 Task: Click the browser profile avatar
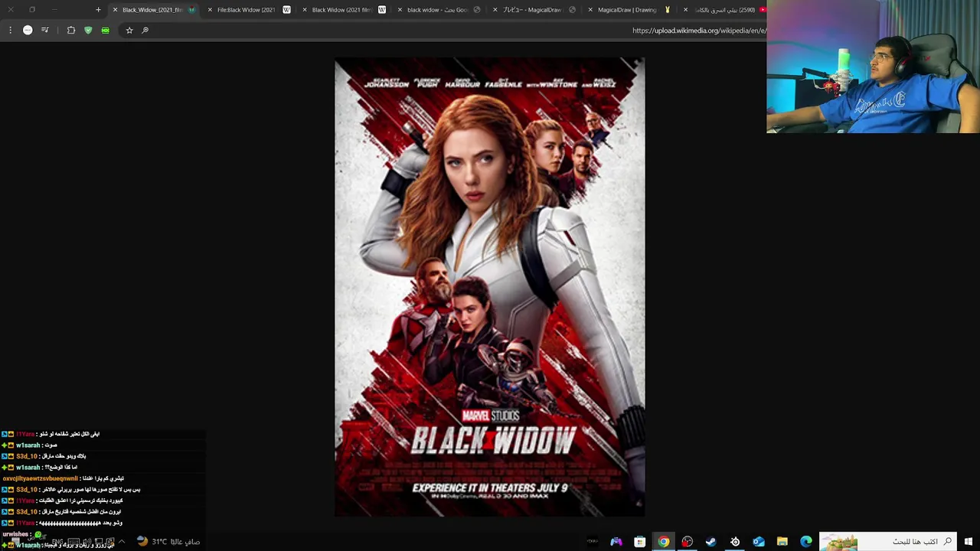click(x=28, y=30)
